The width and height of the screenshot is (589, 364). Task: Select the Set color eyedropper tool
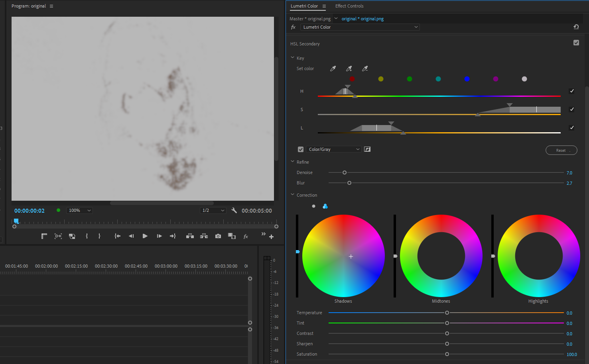tap(333, 68)
